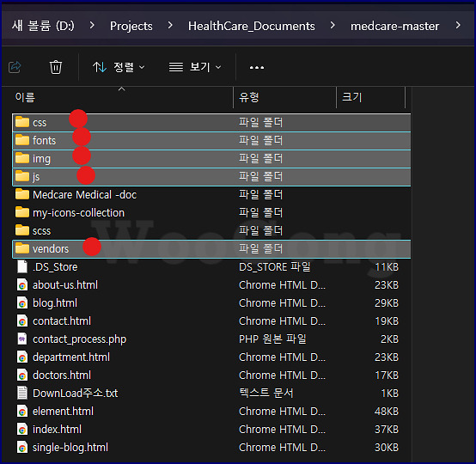Image resolution: width=476 pixels, height=464 pixels.
Task: Select the vendors folder icon
Action: (x=22, y=248)
